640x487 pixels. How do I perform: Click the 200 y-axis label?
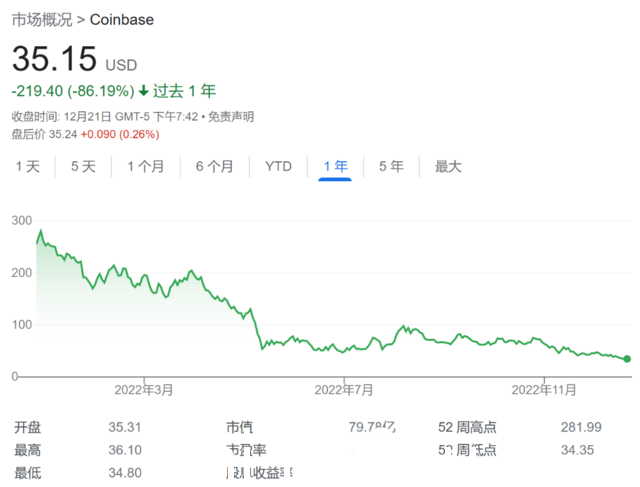click(x=22, y=273)
